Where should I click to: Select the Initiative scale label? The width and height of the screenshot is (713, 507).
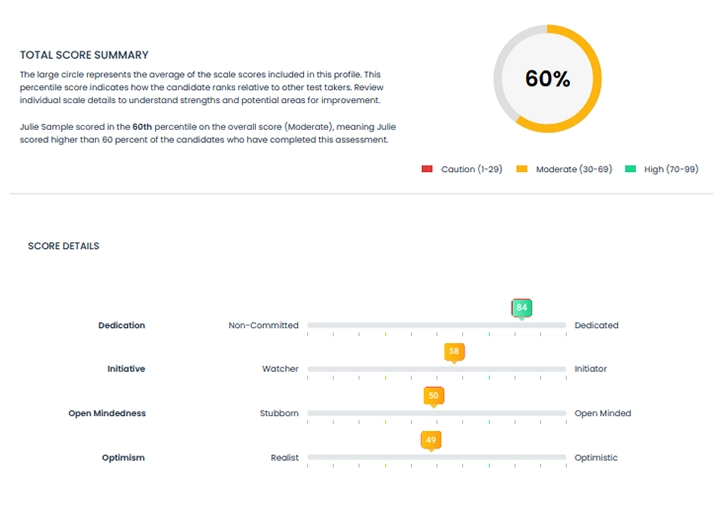126,369
